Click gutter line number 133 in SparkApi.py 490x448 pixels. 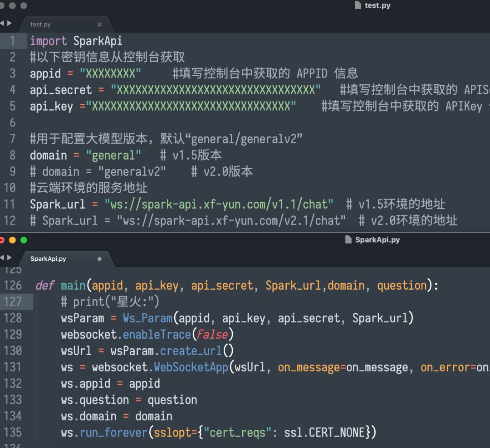coord(13,400)
